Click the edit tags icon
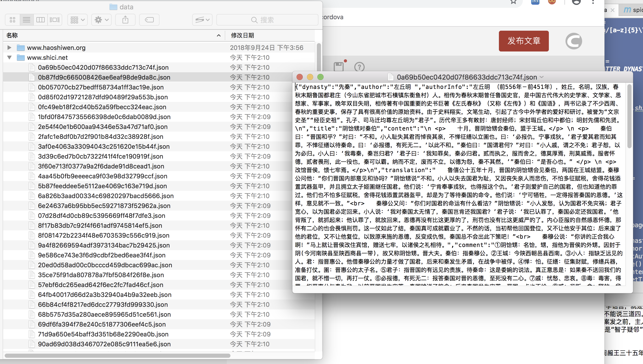The width and height of the screenshot is (643, 364). tap(149, 20)
